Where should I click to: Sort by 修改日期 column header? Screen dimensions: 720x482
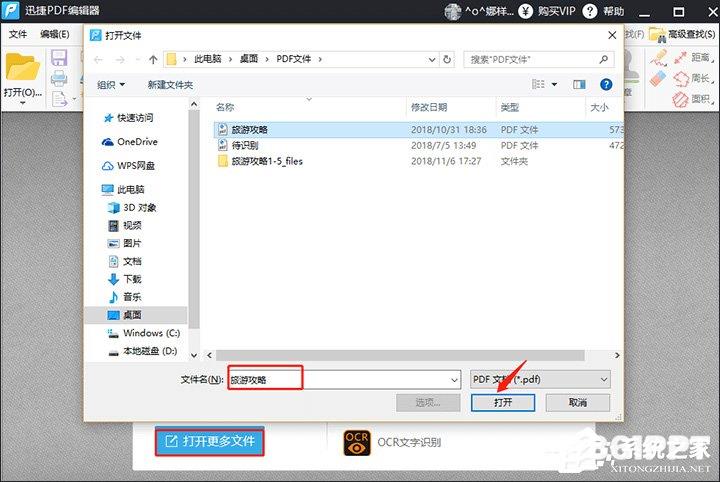point(429,107)
